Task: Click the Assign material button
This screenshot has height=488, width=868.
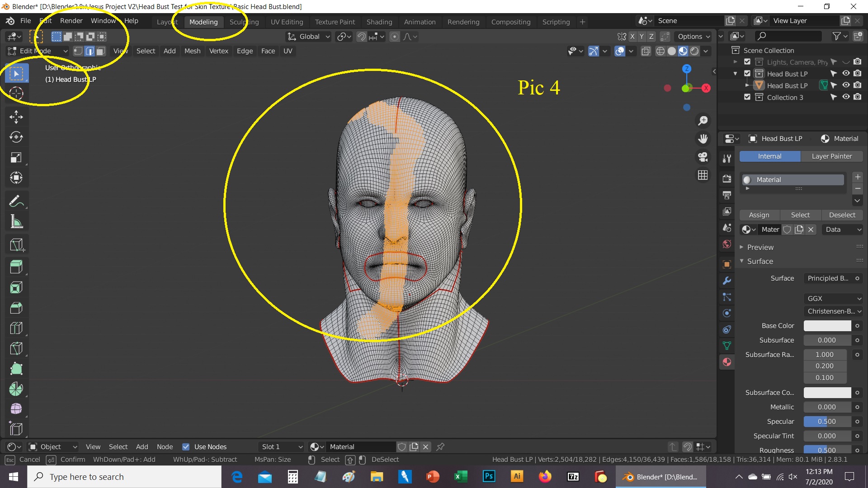Action: point(759,215)
